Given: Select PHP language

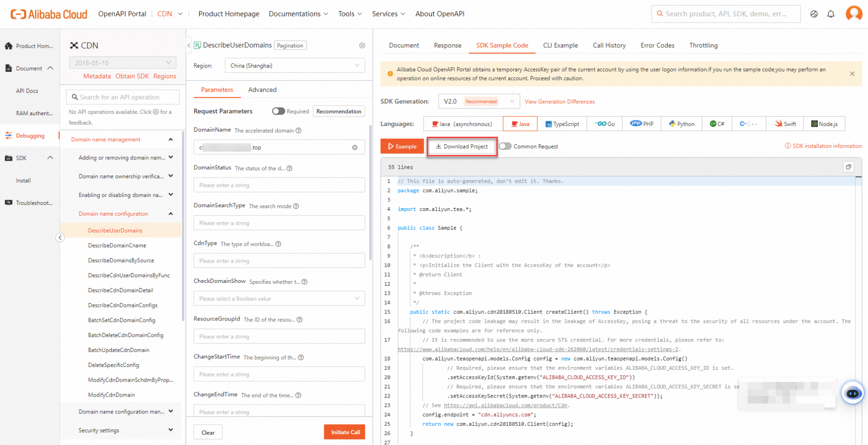Looking at the screenshot, I should click(641, 124).
